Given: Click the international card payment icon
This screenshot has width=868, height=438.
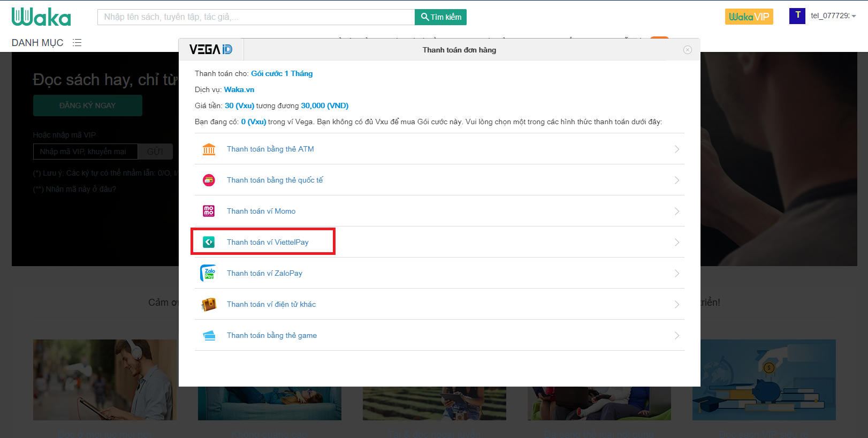Looking at the screenshot, I should tap(209, 180).
